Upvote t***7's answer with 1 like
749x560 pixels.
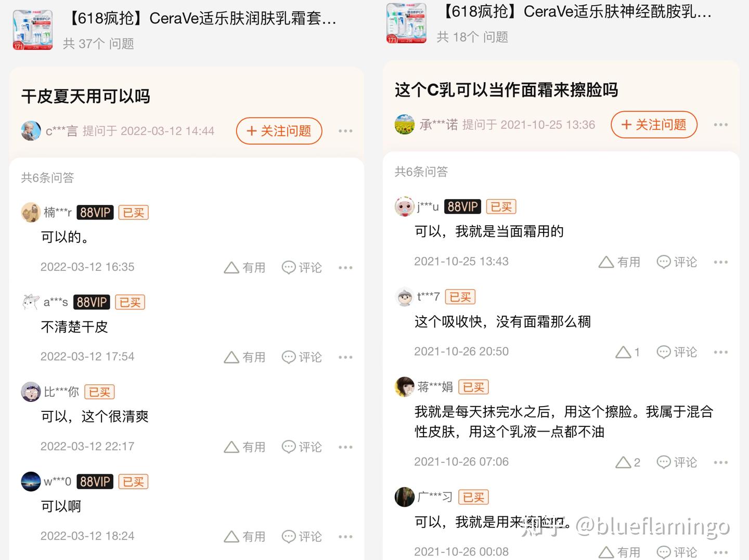(627, 353)
